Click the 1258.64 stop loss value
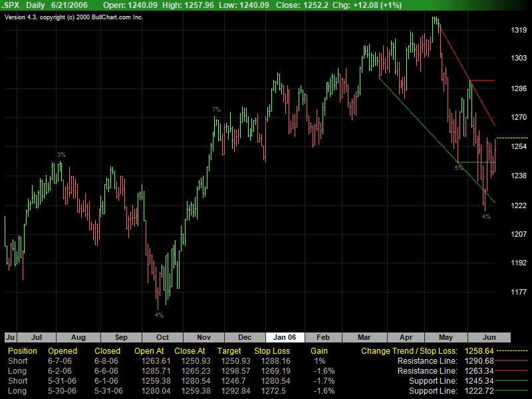The image size is (532, 399). [x=479, y=351]
